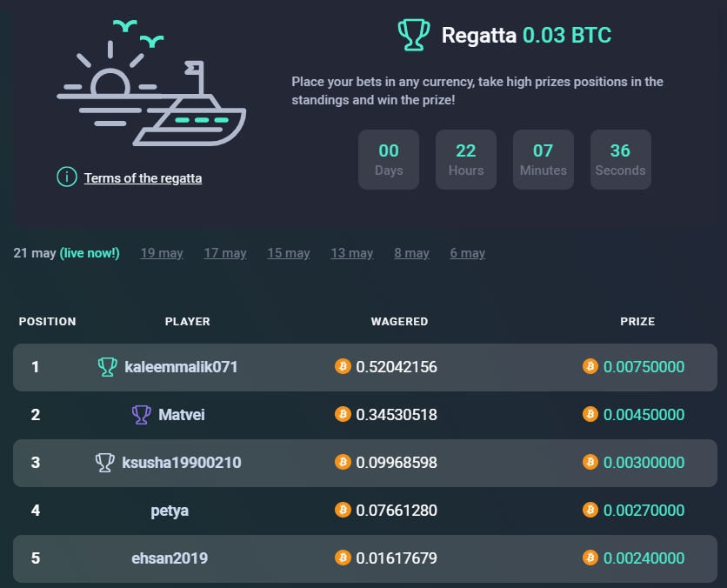Click prize value 0.00270000
The image size is (727, 588).
(x=644, y=510)
